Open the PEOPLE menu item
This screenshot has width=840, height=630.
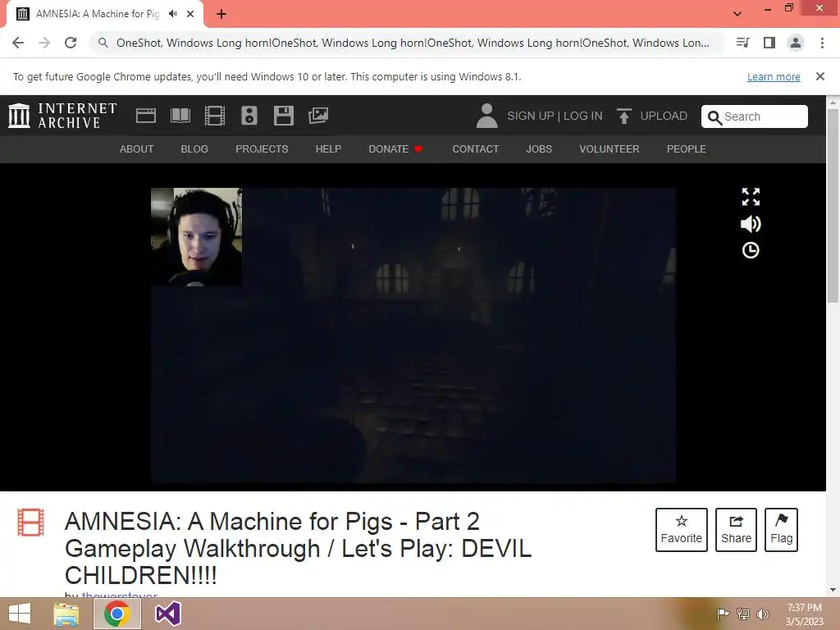point(687,149)
